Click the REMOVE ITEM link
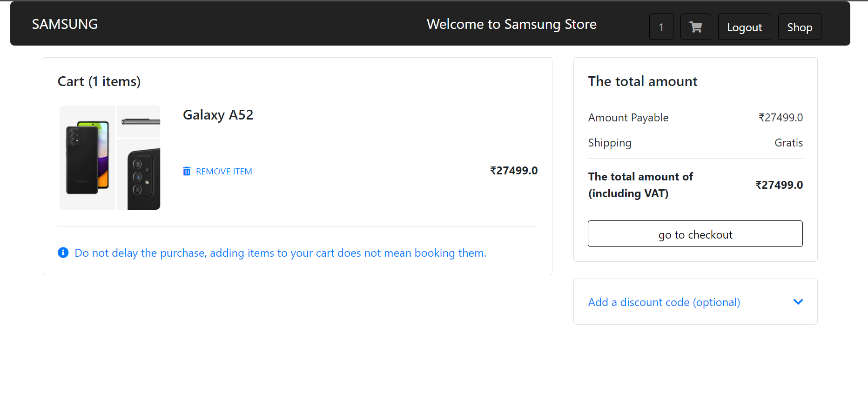The height and width of the screenshot is (419, 868). coord(224,171)
